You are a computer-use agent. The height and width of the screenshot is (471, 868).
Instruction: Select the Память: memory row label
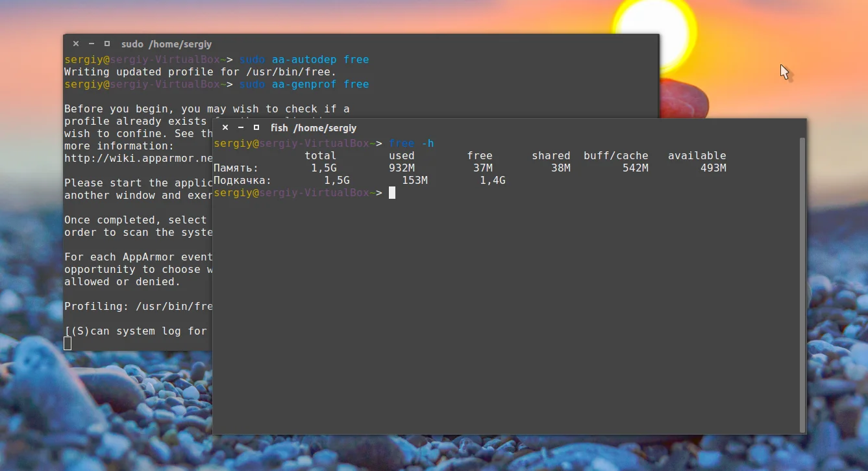(x=236, y=168)
